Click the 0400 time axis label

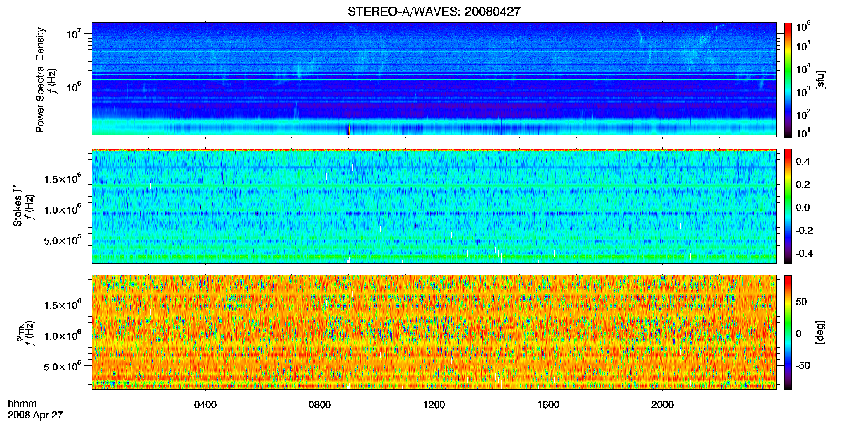[205, 405]
